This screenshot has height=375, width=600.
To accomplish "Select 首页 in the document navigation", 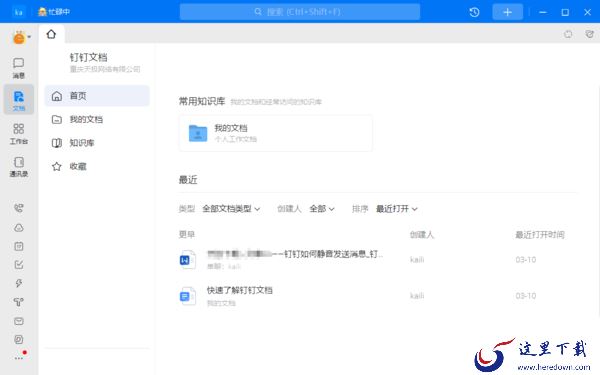I will click(x=97, y=96).
